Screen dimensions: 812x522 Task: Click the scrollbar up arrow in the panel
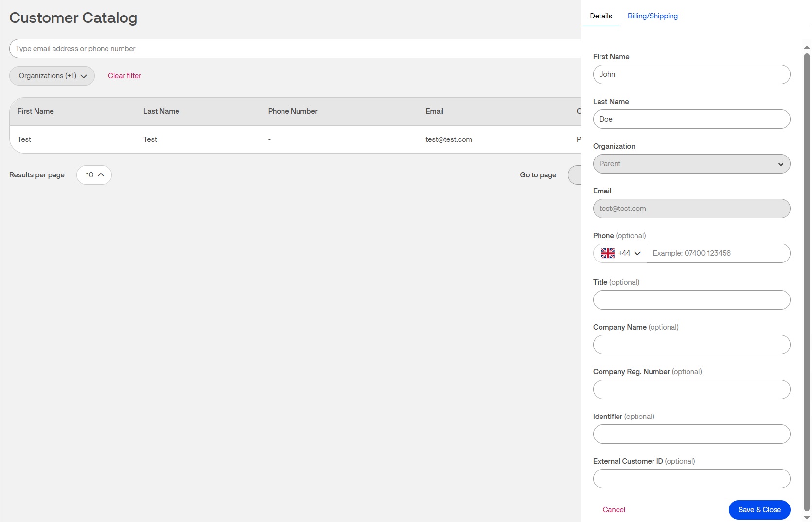(x=807, y=47)
